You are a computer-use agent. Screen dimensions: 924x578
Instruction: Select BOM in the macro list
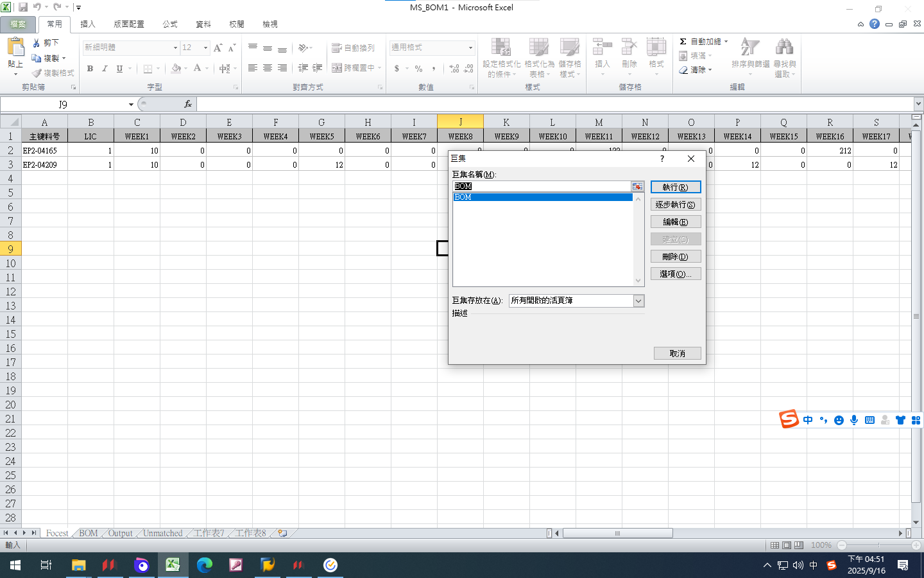(x=542, y=197)
